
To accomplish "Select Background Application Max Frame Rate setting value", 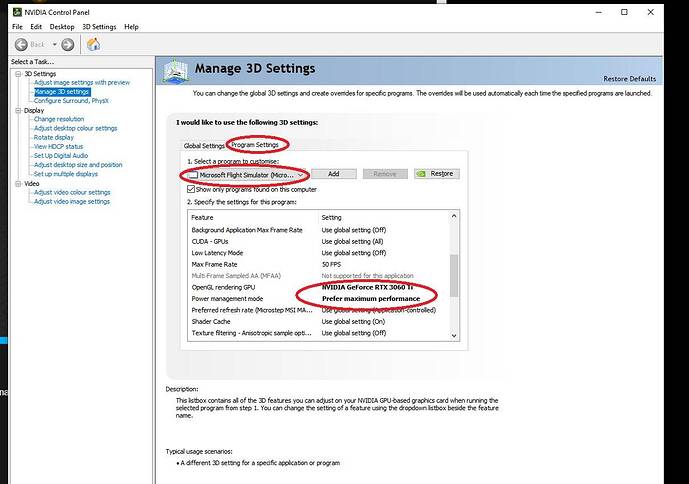I will click(354, 230).
